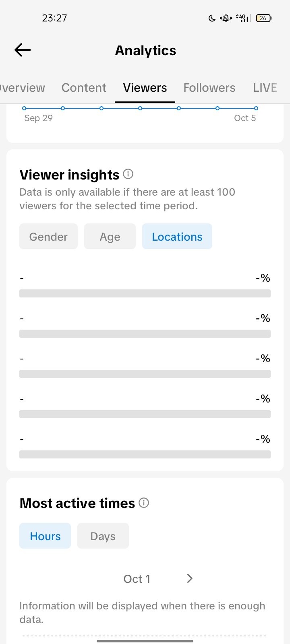Click the Sep 29 chart data point
Screen dimensions: 290x644
24,108
